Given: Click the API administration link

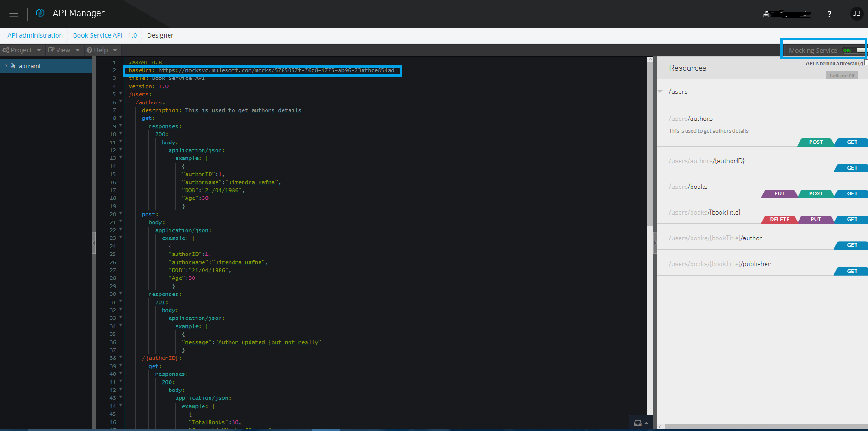Looking at the screenshot, I should coord(35,35).
